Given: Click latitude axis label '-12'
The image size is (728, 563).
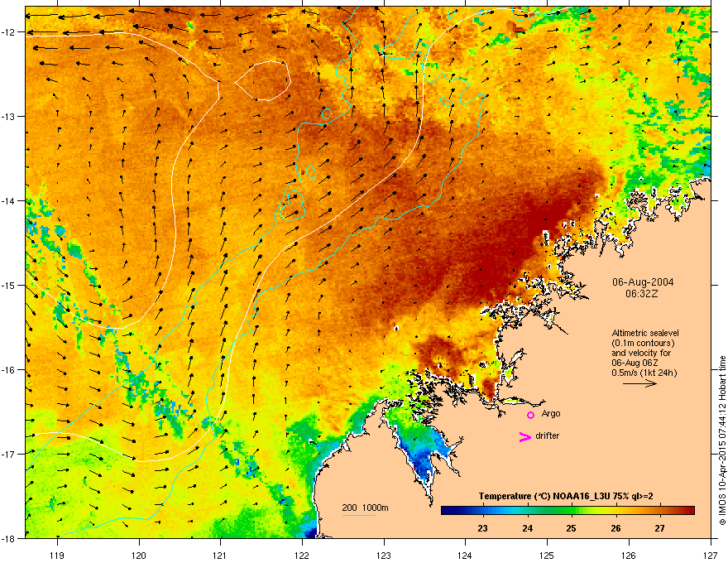Looking at the screenshot, I should (9, 32).
